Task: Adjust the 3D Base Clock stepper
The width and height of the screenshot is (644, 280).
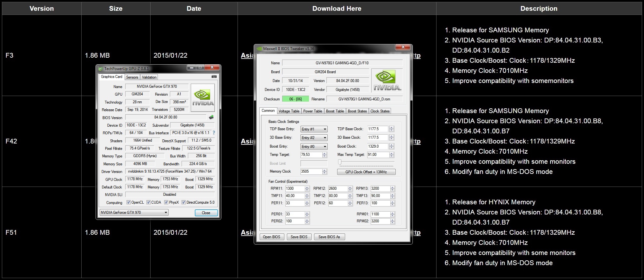Action: [x=392, y=137]
